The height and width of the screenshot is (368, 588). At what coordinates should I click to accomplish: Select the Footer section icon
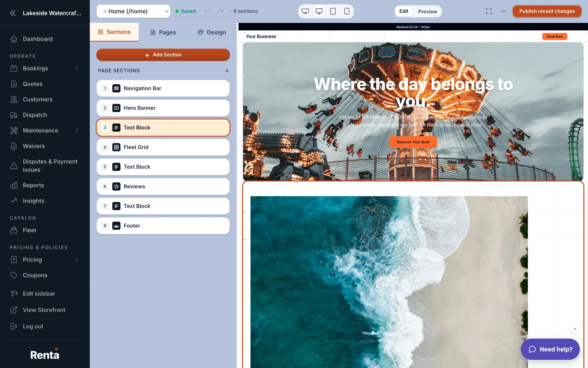pyautogui.click(x=116, y=226)
